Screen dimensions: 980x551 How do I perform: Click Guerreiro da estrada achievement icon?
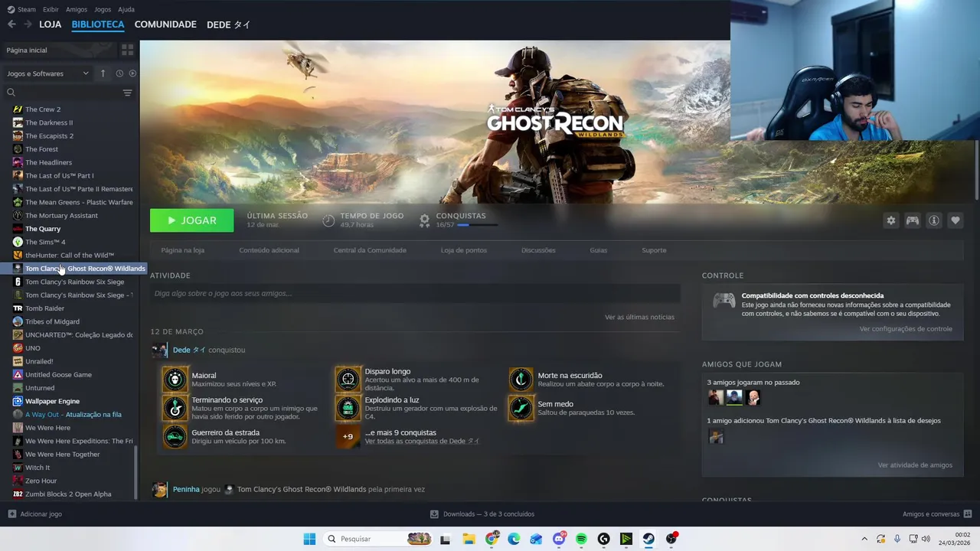coord(175,436)
